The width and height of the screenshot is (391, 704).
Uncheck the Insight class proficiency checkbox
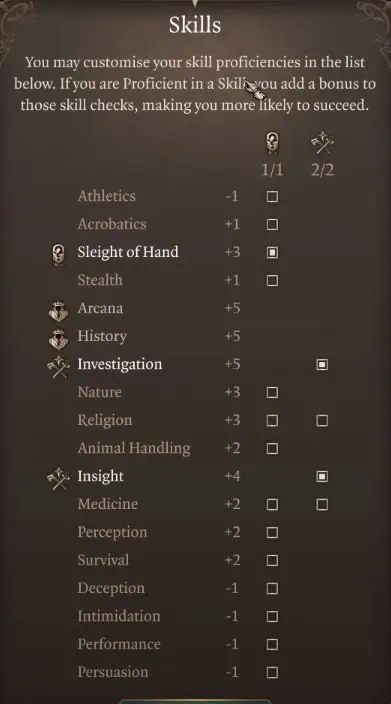tap(322, 476)
